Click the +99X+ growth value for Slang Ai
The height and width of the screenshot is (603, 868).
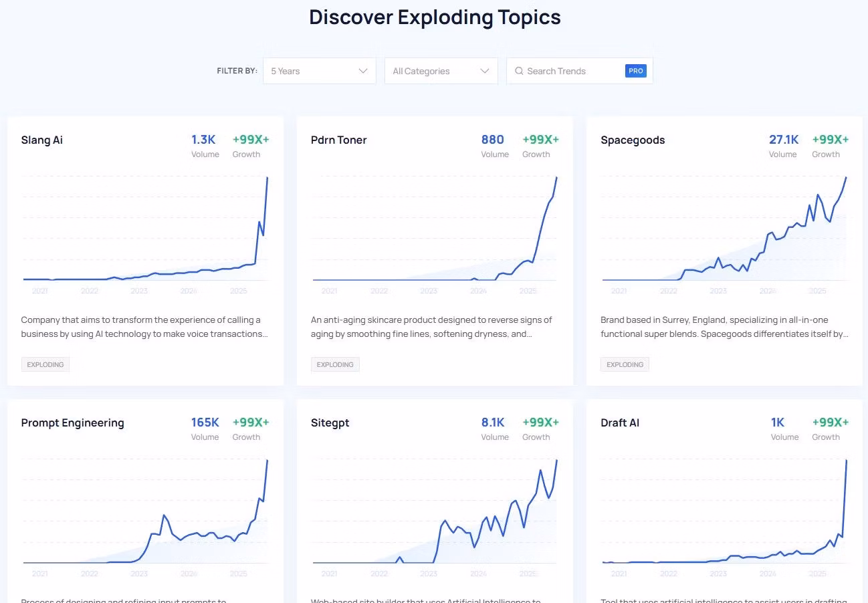(x=251, y=140)
